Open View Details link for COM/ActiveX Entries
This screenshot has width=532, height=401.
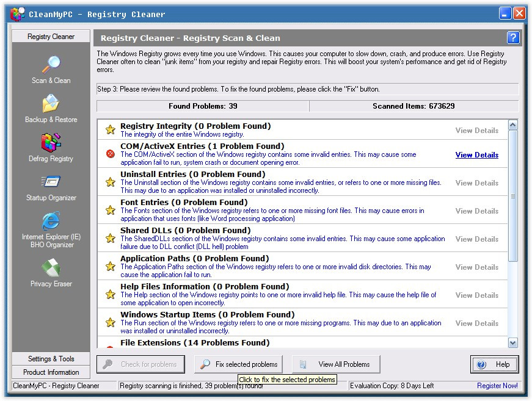[476, 155]
